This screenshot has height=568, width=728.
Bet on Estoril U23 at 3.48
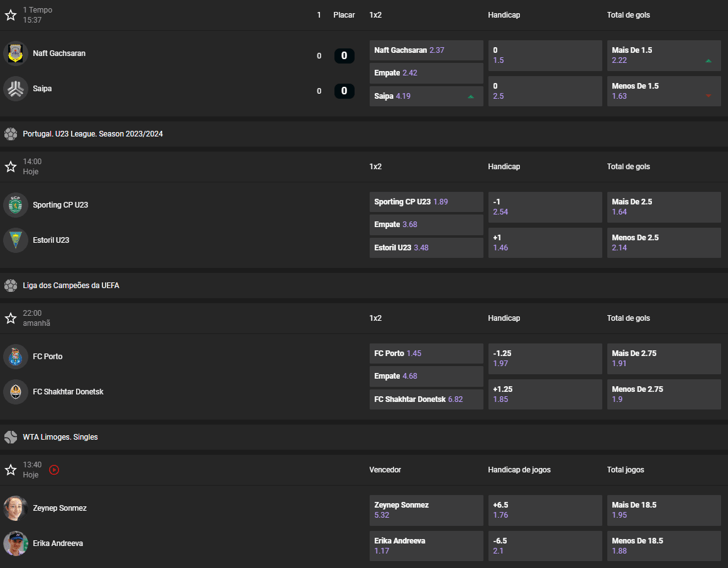coord(426,248)
